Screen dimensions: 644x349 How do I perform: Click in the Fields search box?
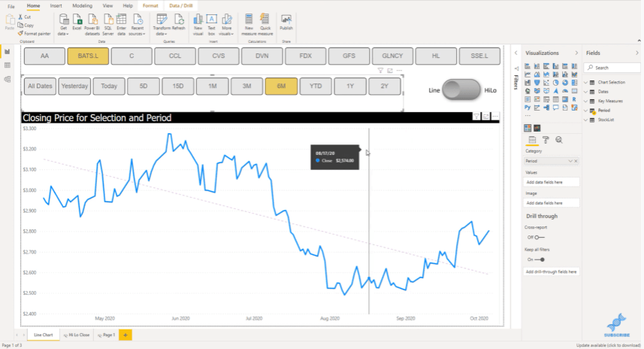pos(612,68)
